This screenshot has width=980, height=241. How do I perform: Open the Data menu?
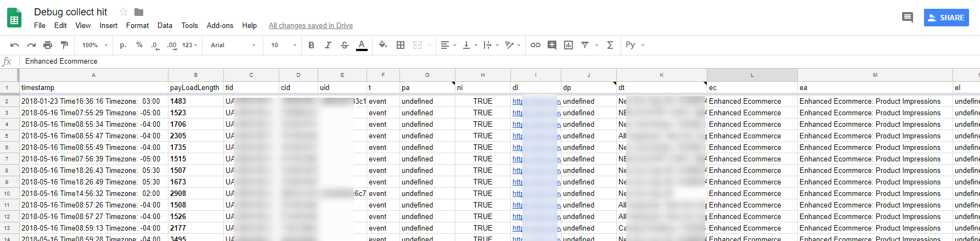[165, 25]
